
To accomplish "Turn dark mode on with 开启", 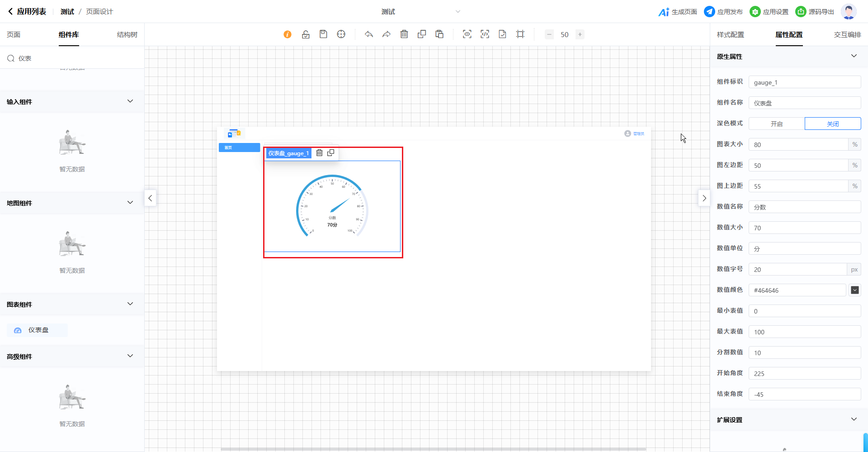I will [x=777, y=124].
